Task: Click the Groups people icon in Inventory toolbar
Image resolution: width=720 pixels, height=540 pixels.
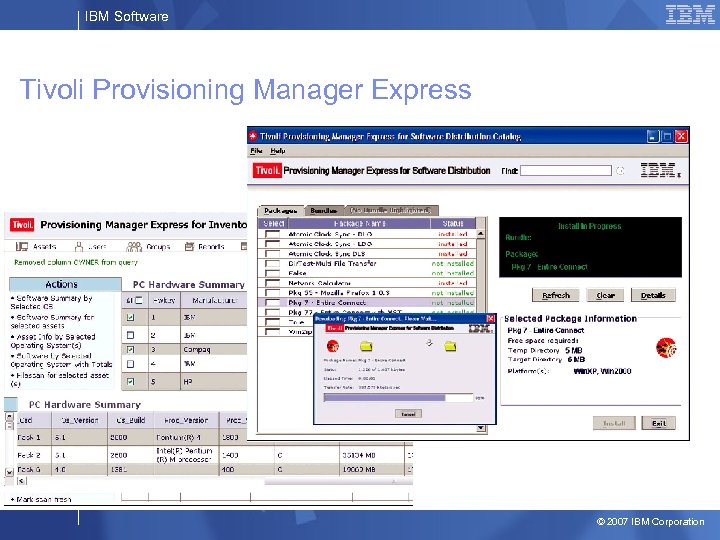Action: click(134, 247)
